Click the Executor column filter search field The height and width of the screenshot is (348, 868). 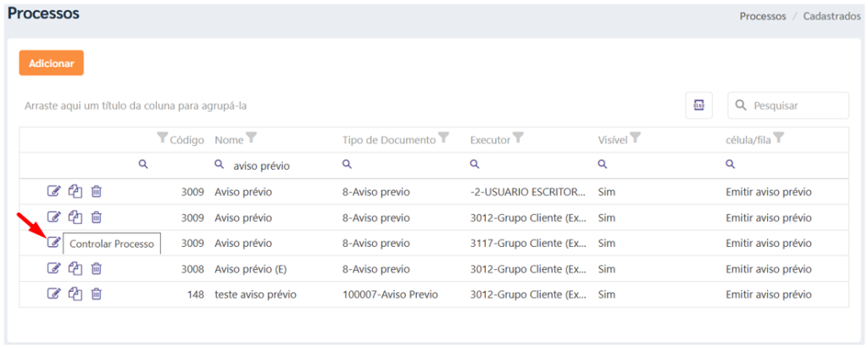point(530,165)
